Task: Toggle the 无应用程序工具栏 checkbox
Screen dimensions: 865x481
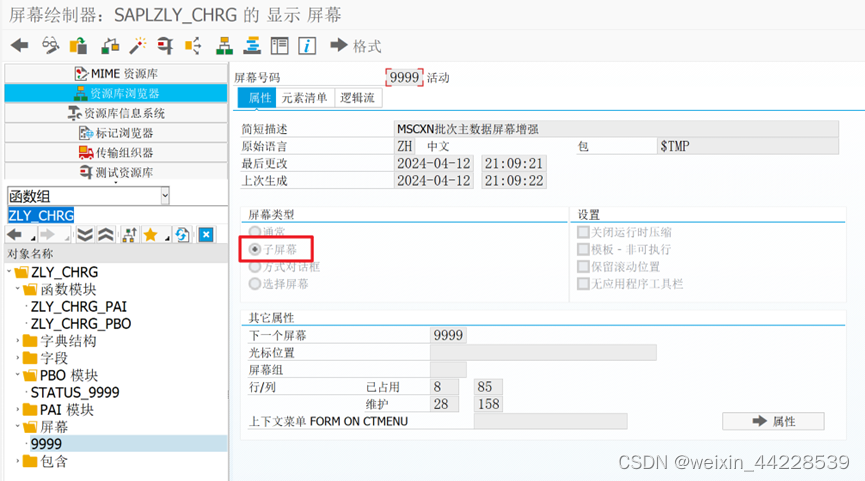Action: click(x=583, y=284)
